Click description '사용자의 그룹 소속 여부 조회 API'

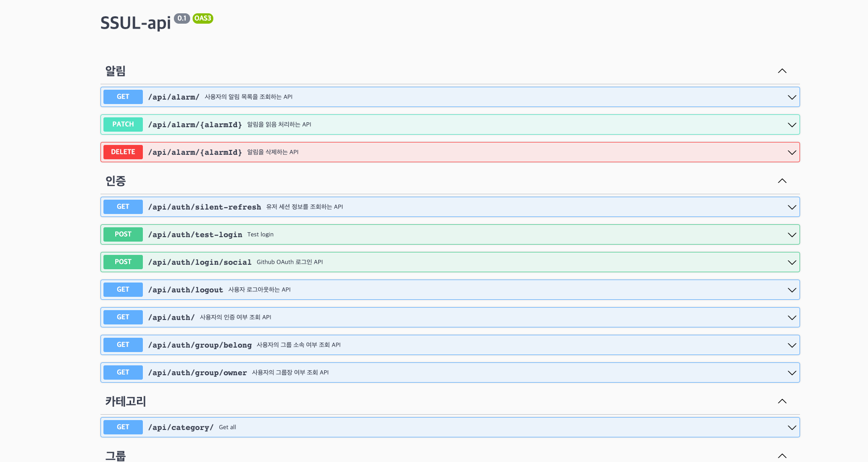(299, 345)
